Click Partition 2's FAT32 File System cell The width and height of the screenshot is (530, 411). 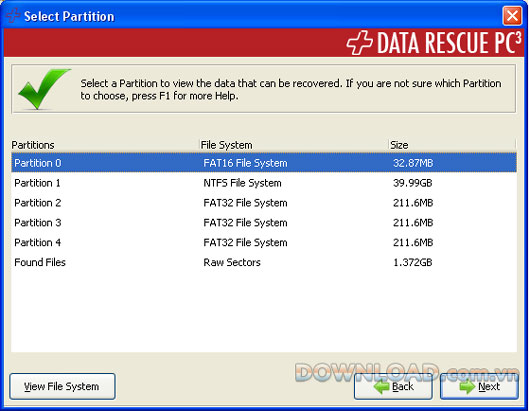(x=245, y=203)
